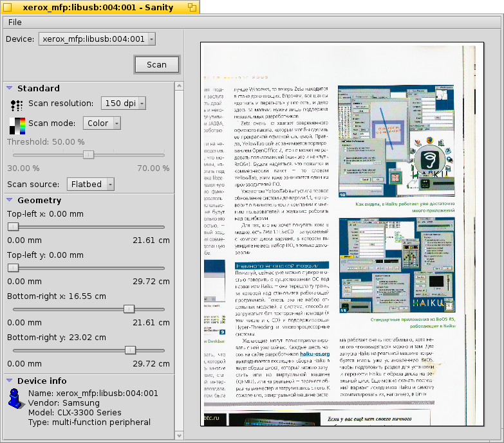Click the 'Type: multi-function peripheral' text
This screenshot has width=504, height=443.
(x=89, y=422)
